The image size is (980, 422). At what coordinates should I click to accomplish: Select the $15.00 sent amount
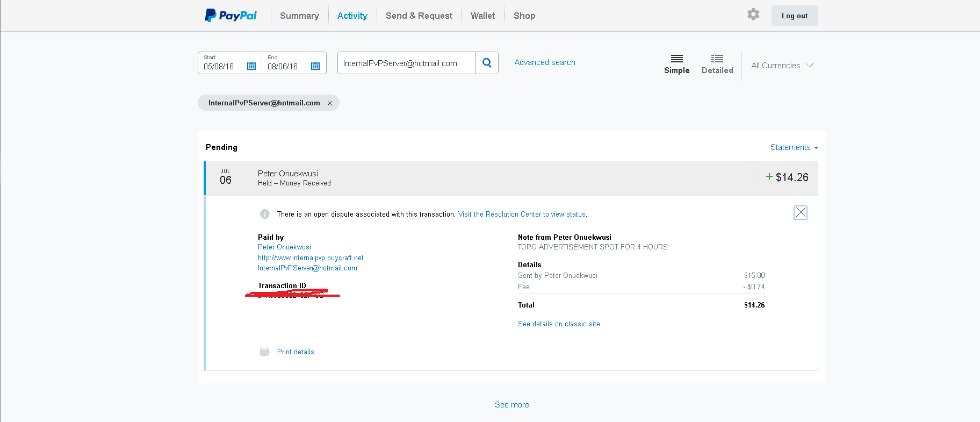(754, 276)
